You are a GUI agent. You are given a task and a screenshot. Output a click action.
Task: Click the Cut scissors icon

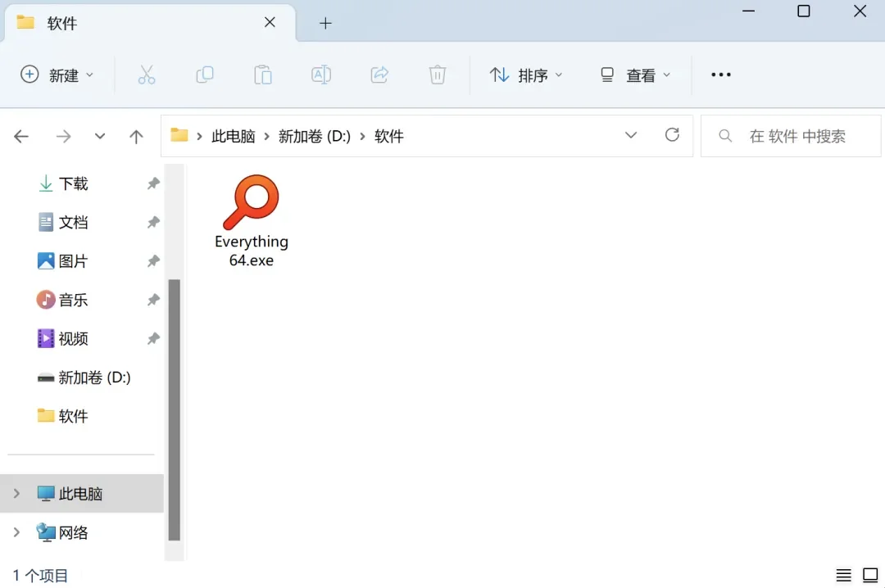point(146,75)
